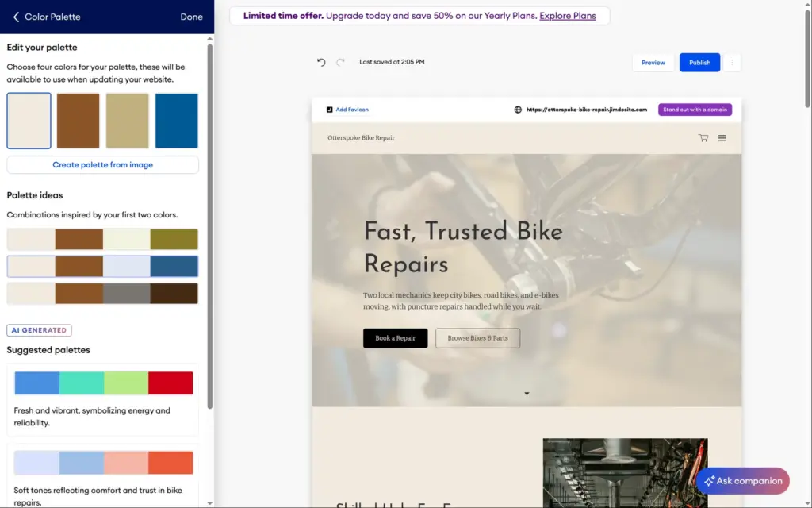This screenshot has width=812, height=508.
Task: Select the blue fourth palette color
Action: click(x=177, y=121)
